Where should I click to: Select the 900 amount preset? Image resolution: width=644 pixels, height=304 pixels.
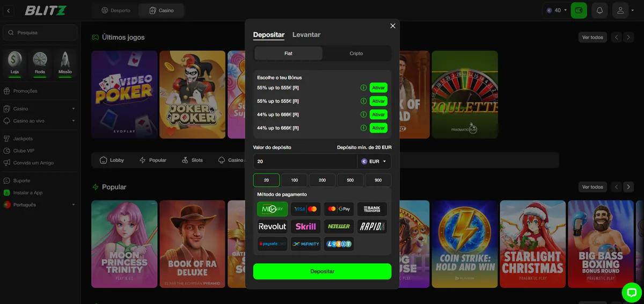point(378,180)
